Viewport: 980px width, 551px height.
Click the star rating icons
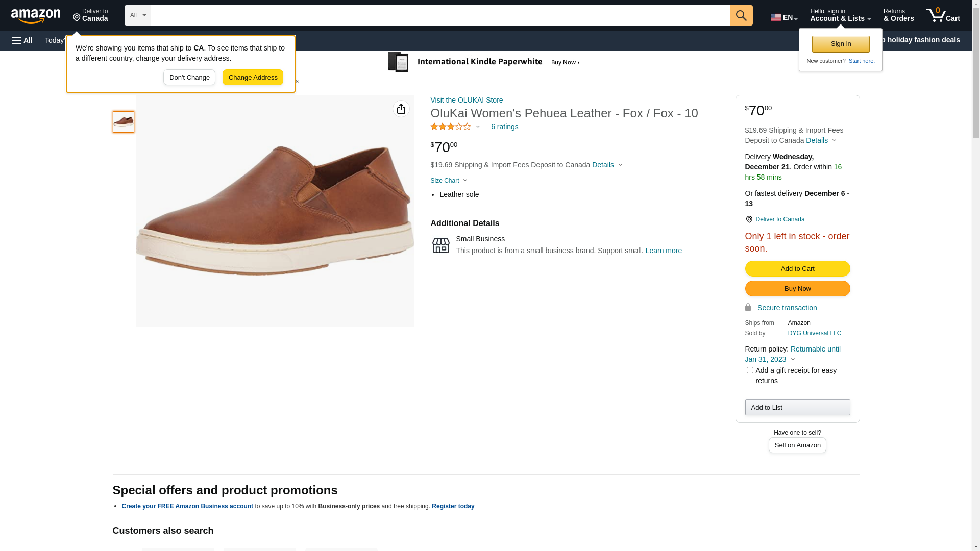(x=451, y=127)
